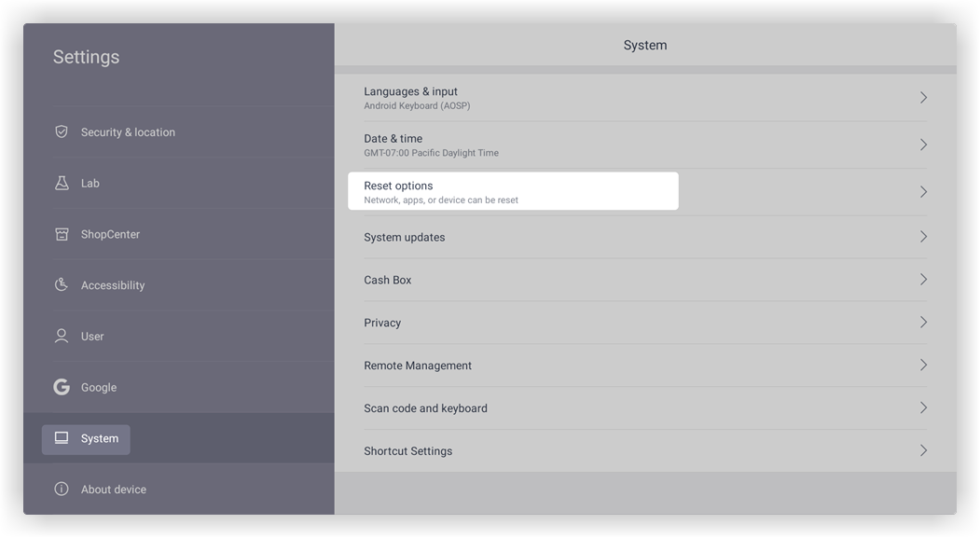This screenshot has width=980, height=538.
Task: Click the User profile icon
Action: [62, 337]
